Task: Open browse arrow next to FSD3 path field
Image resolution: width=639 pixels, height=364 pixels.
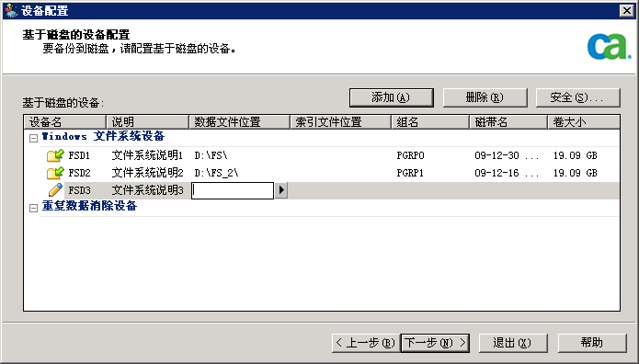Action: (281, 190)
